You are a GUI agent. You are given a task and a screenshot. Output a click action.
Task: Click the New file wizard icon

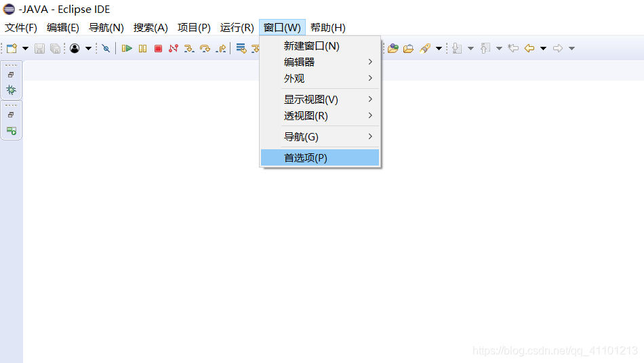(x=12, y=48)
